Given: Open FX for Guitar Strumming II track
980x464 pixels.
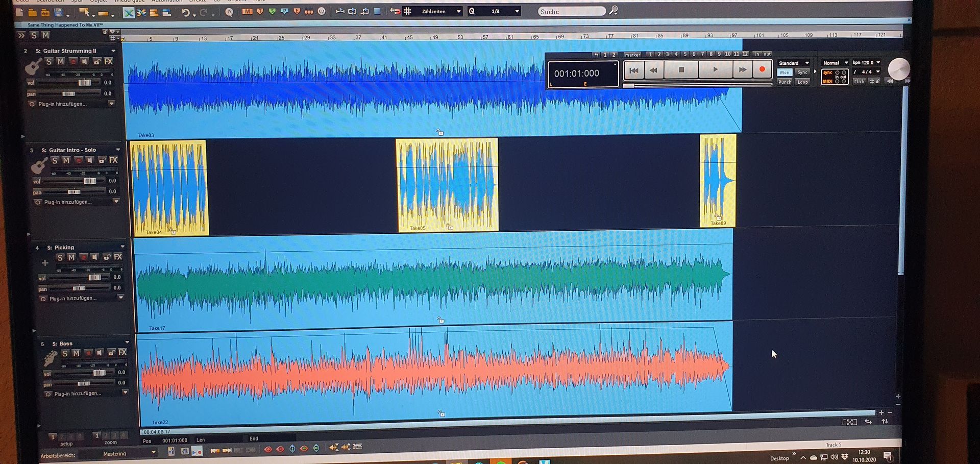Looking at the screenshot, I should click(108, 61).
